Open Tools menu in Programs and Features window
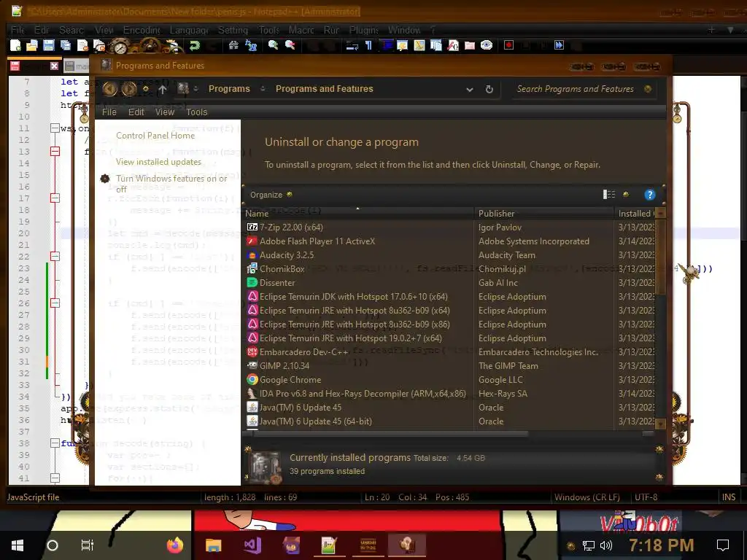747x560 pixels. pyautogui.click(x=196, y=112)
